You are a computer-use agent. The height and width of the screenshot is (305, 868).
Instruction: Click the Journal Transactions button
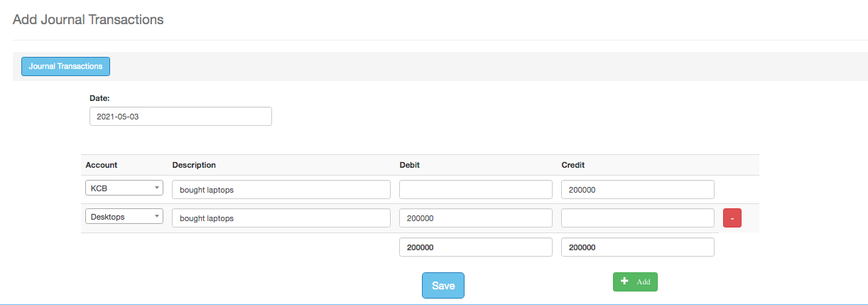(x=65, y=66)
